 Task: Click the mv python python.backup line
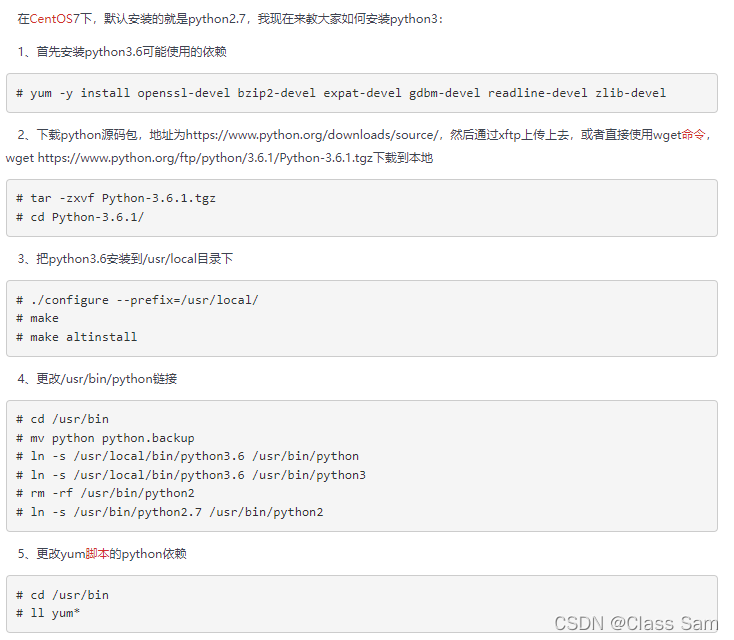click(105, 438)
